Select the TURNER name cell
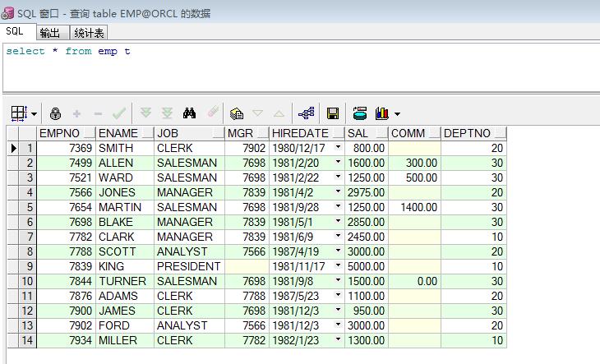 [x=125, y=281]
